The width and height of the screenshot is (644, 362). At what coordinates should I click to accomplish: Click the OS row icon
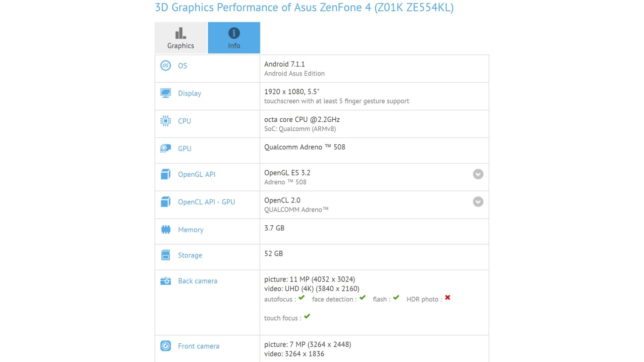tap(166, 65)
